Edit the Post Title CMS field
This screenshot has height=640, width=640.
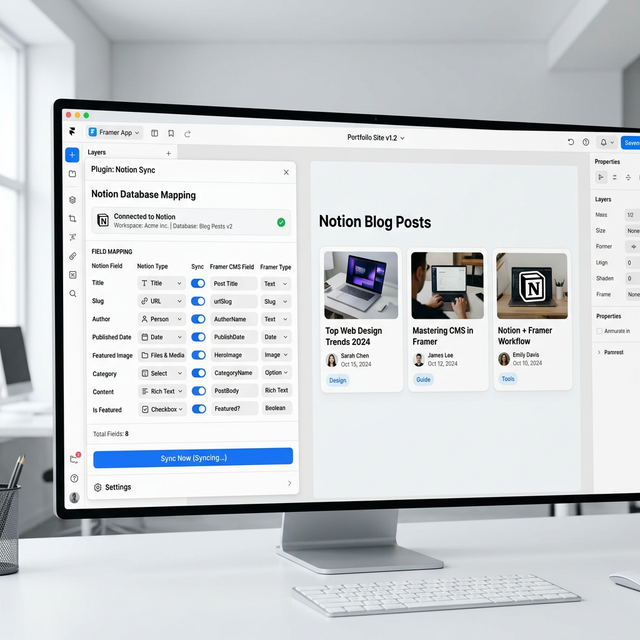pyautogui.click(x=233, y=283)
